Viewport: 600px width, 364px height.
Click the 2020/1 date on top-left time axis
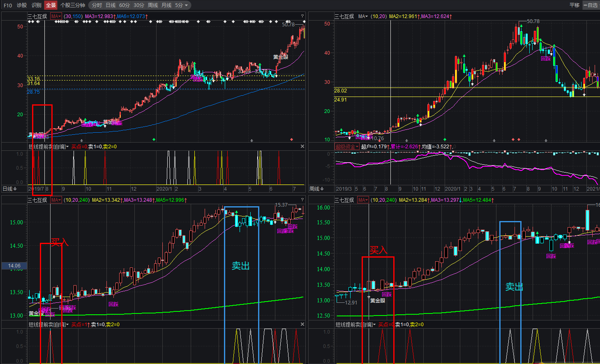tap(164, 189)
